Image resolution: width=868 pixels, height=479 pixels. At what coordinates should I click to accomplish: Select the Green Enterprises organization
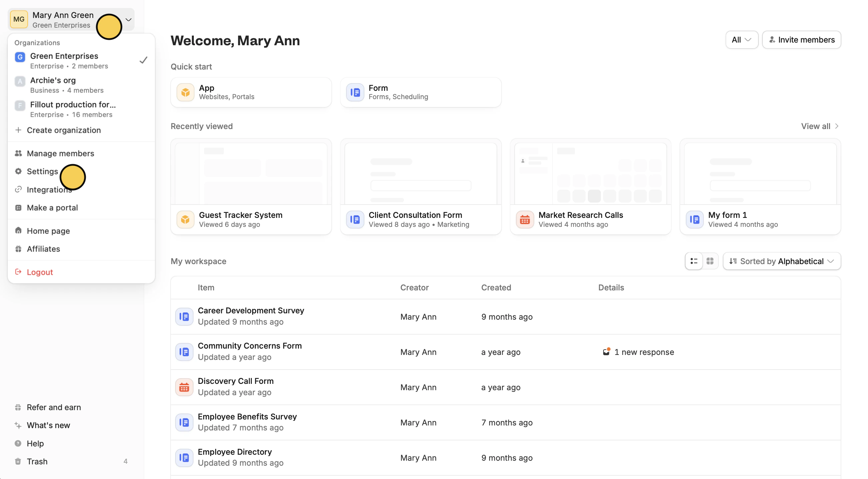pos(64,61)
